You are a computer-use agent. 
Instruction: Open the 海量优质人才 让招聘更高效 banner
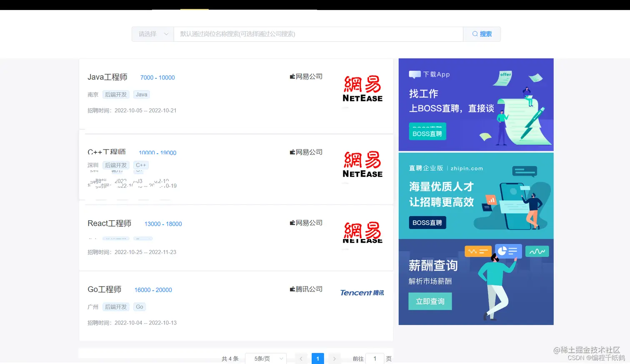pos(476,196)
